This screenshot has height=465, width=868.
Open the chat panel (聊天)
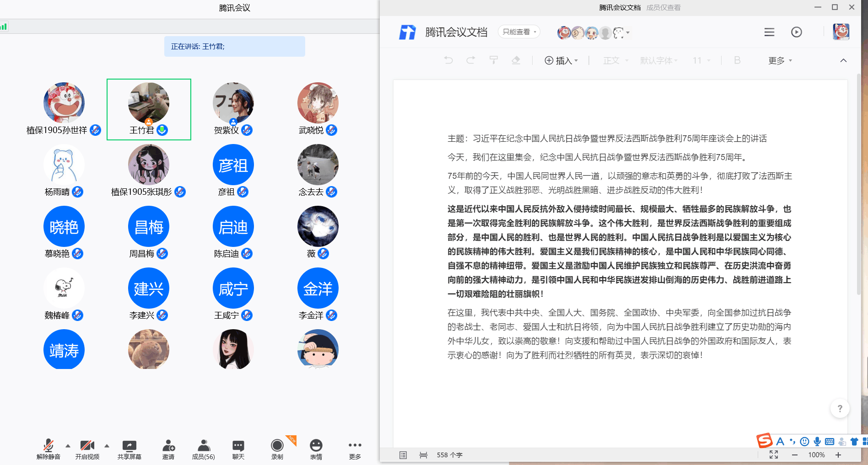238,447
